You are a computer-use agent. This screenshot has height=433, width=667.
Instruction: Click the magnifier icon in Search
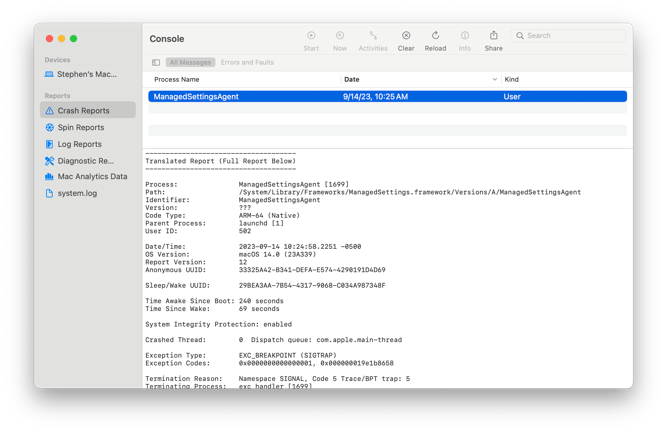(x=520, y=36)
